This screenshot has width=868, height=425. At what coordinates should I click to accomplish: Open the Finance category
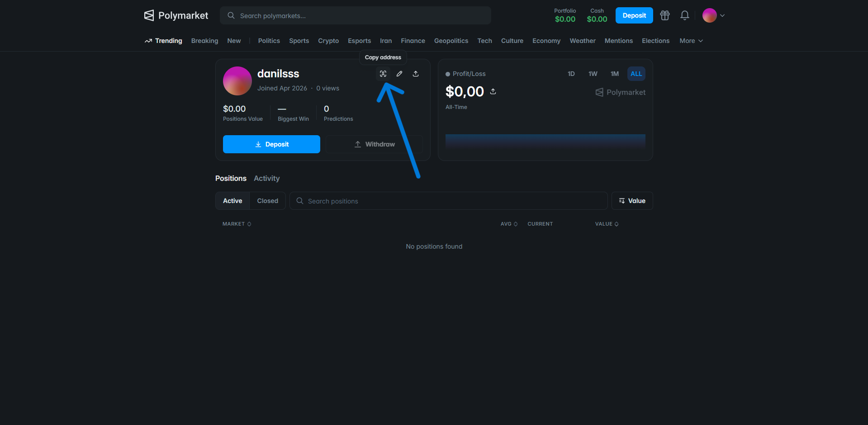point(413,41)
